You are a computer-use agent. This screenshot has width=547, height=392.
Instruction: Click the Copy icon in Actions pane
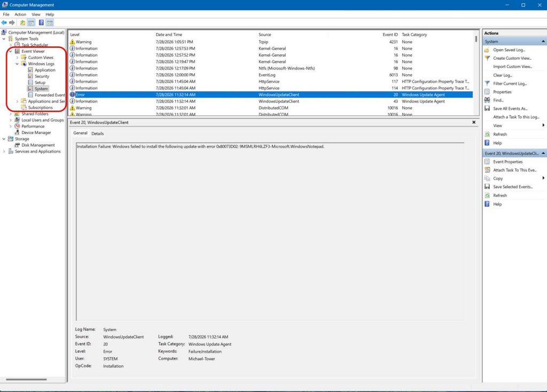pyautogui.click(x=487, y=178)
